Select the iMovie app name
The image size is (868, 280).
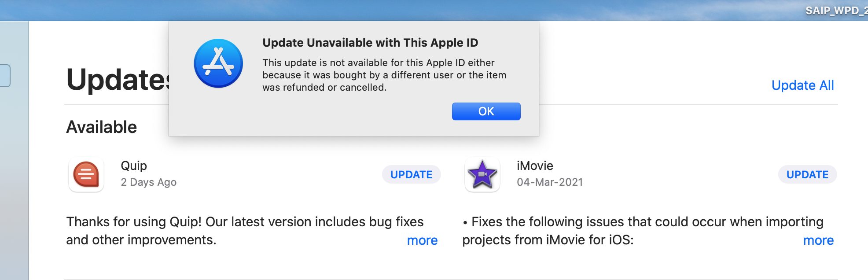click(x=535, y=166)
